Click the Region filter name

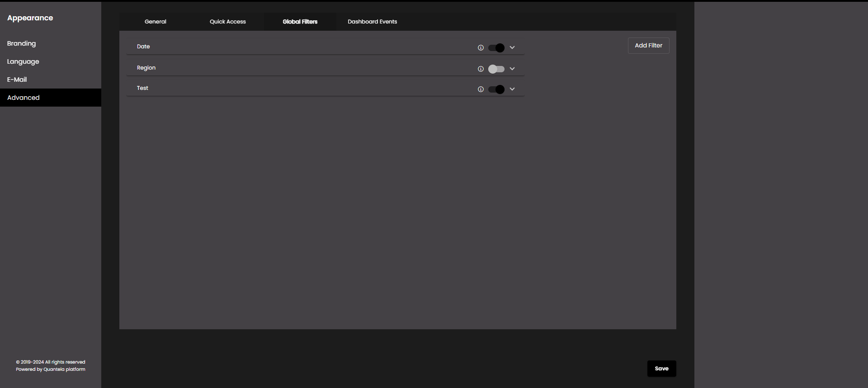coord(146,68)
